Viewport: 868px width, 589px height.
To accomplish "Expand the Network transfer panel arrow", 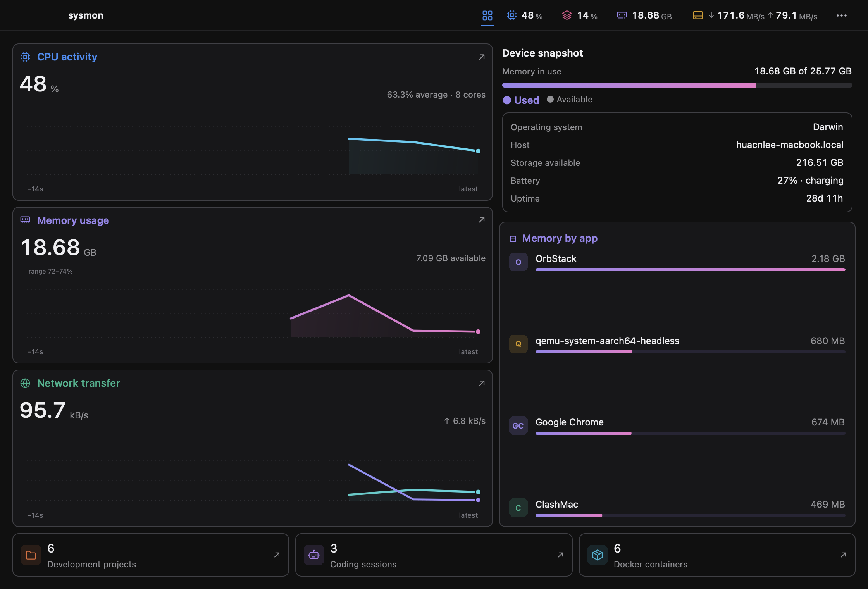I will (x=482, y=383).
